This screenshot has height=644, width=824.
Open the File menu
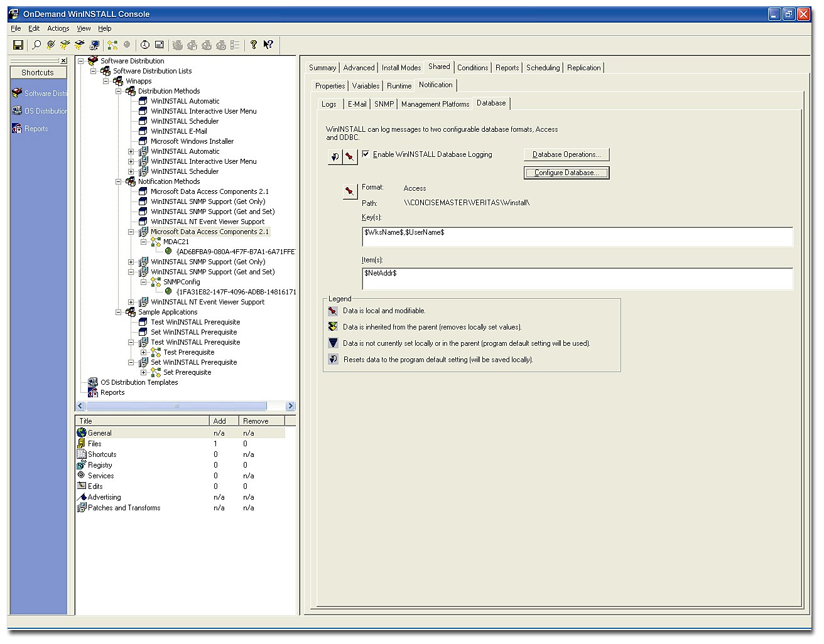[x=16, y=28]
